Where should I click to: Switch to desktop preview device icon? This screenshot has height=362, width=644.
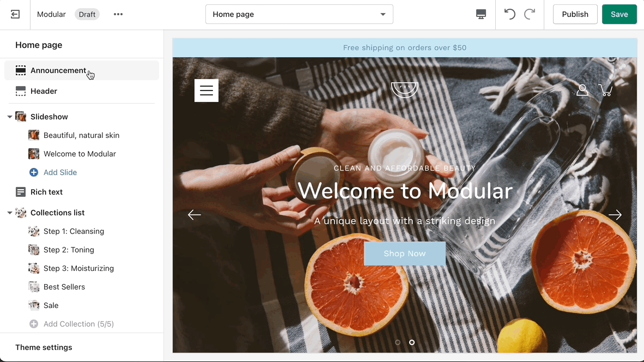(481, 14)
